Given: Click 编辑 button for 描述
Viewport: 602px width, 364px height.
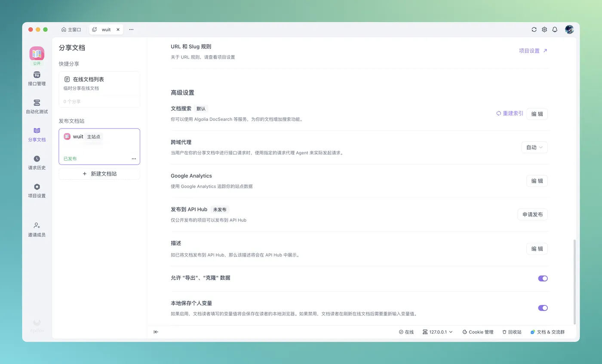Looking at the screenshot, I should [x=537, y=249].
